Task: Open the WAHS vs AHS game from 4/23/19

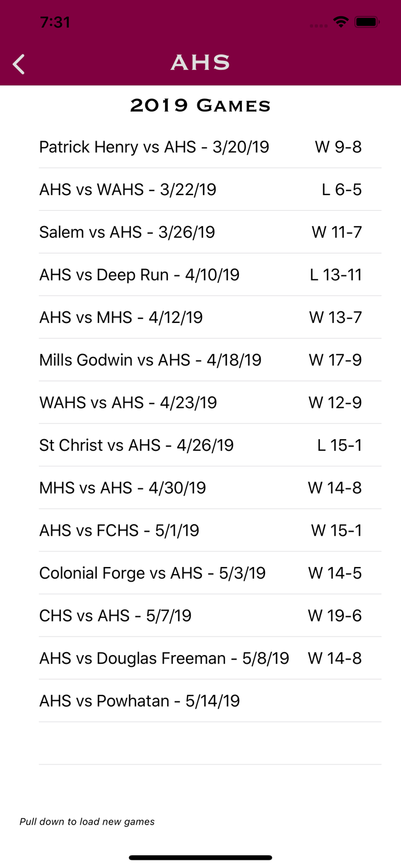Action: (200, 403)
